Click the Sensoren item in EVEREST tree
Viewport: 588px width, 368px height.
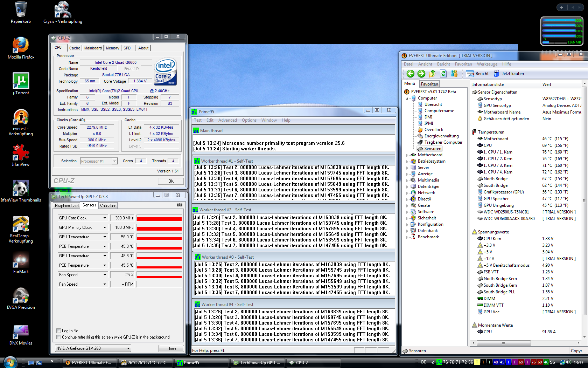point(433,149)
